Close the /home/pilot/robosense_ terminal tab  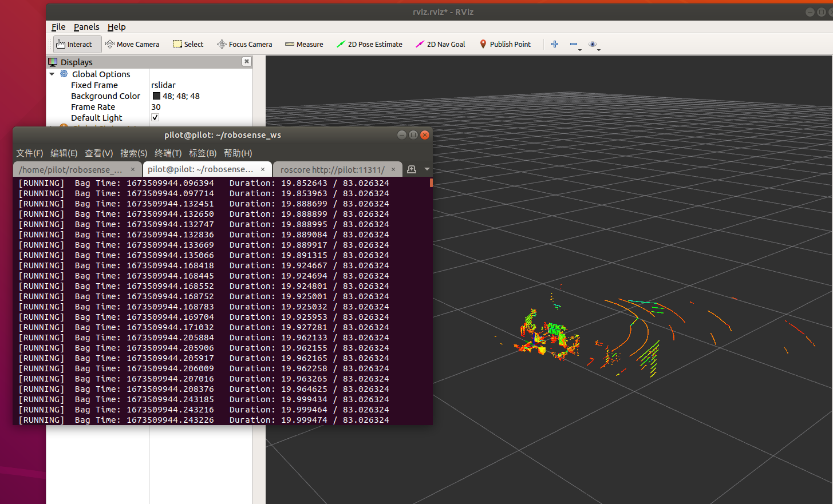(133, 169)
